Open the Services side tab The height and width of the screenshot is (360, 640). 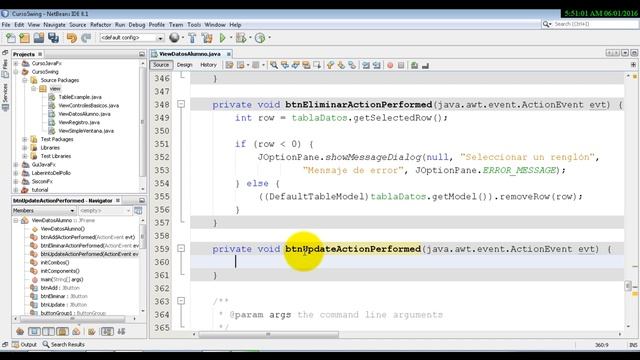5,96
